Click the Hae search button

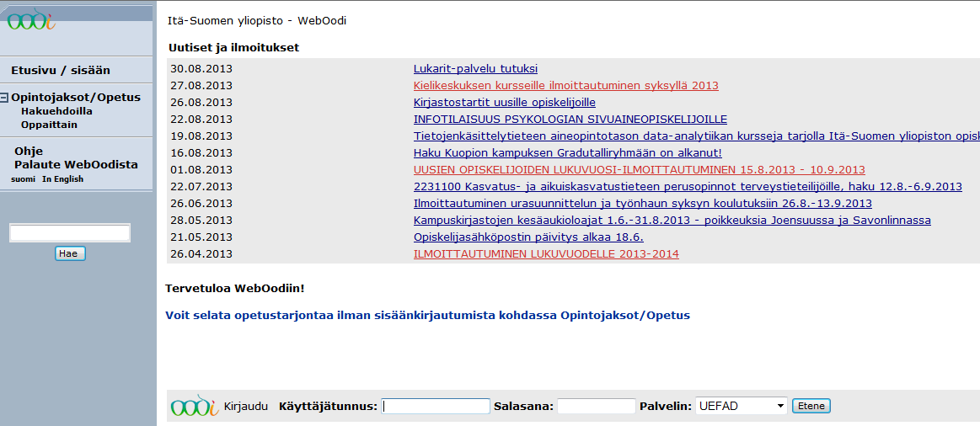(x=70, y=253)
